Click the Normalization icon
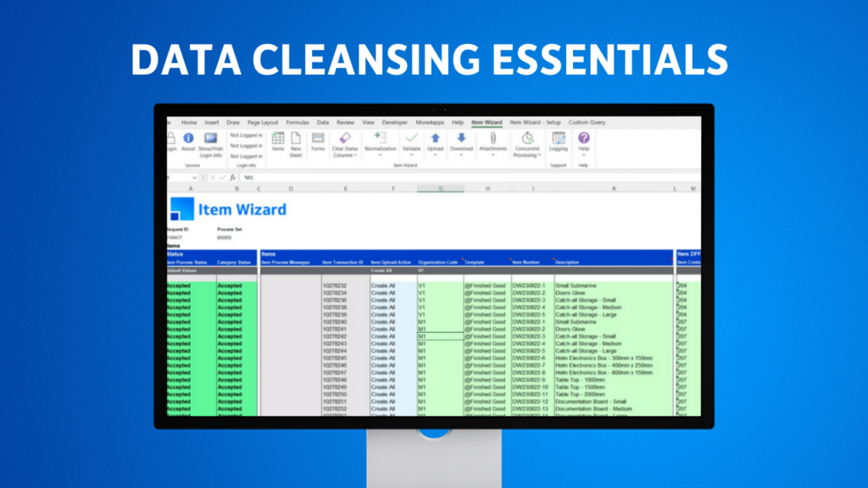This screenshot has height=488, width=868. pyautogui.click(x=380, y=138)
